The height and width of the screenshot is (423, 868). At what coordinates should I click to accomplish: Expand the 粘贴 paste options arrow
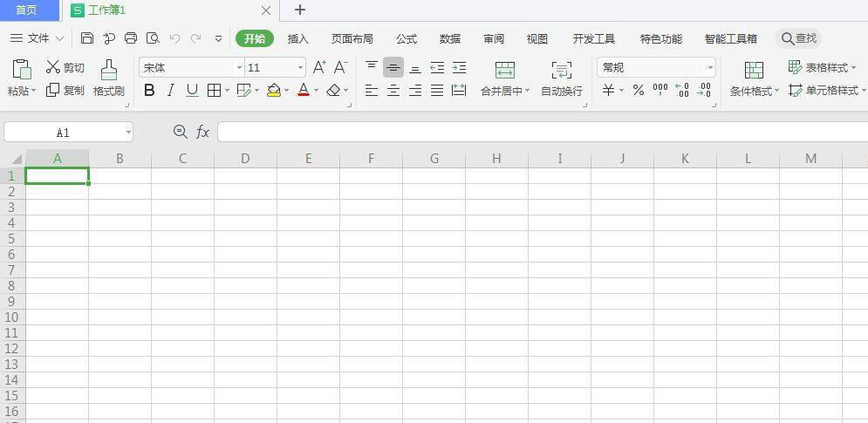33,91
